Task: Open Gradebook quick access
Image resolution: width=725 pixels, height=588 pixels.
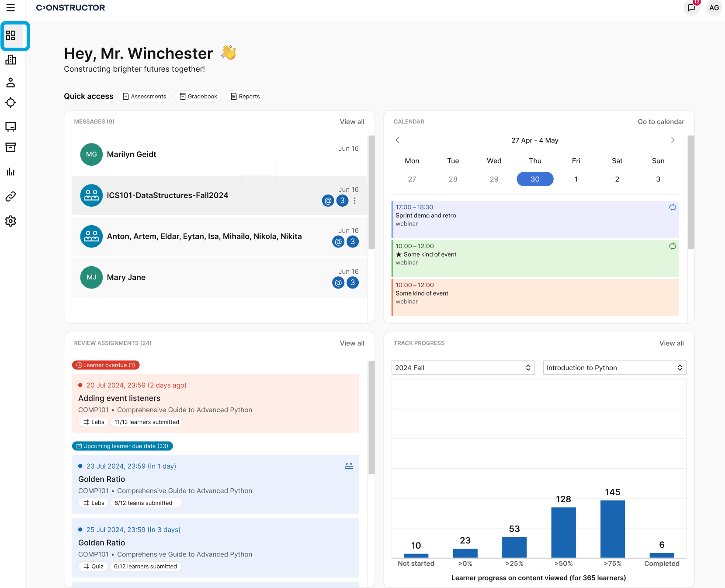Action: (198, 97)
